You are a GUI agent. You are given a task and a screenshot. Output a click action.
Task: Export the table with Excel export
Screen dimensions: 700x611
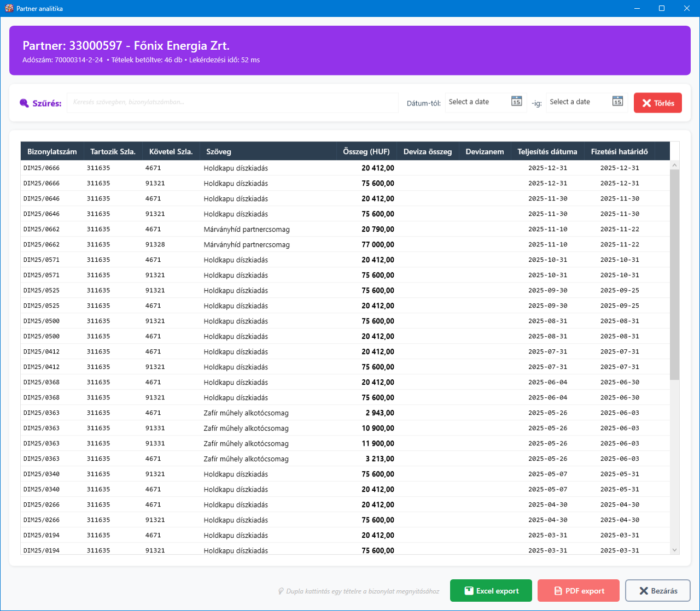tap(491, 590)
